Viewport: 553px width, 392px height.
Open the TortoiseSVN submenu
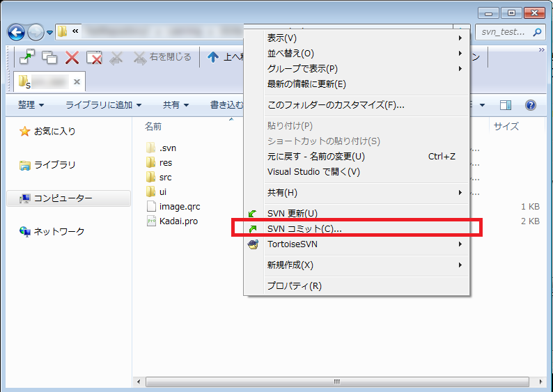point(357,244)
